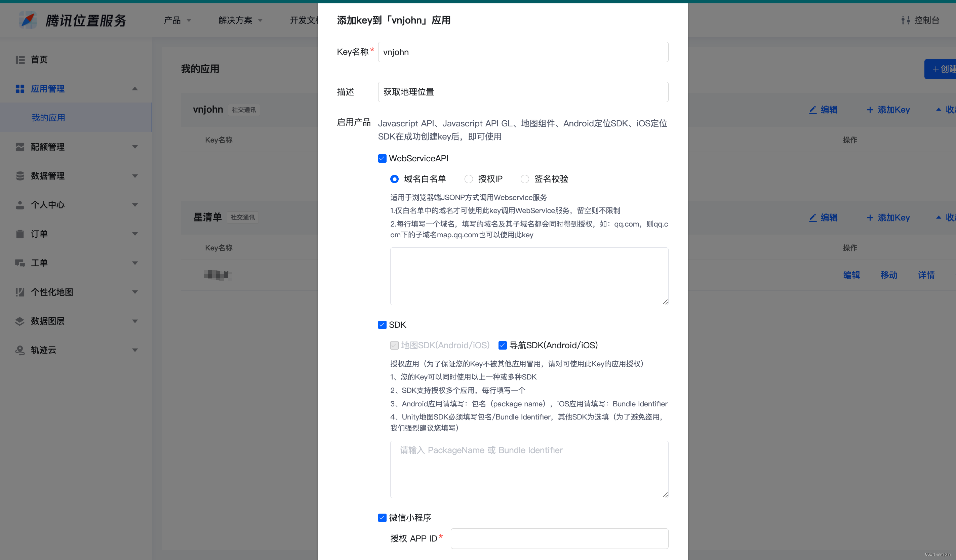956x560 pixels.
Task: Click the 轨迹云 location pin icon
Action: (20, 350)
